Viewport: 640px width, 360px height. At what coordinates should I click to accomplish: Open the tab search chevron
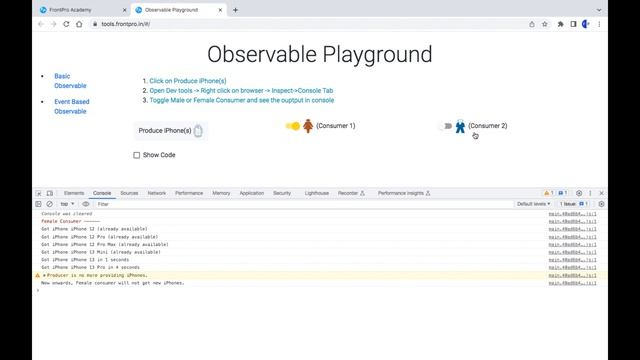click(x=599, y=10)
